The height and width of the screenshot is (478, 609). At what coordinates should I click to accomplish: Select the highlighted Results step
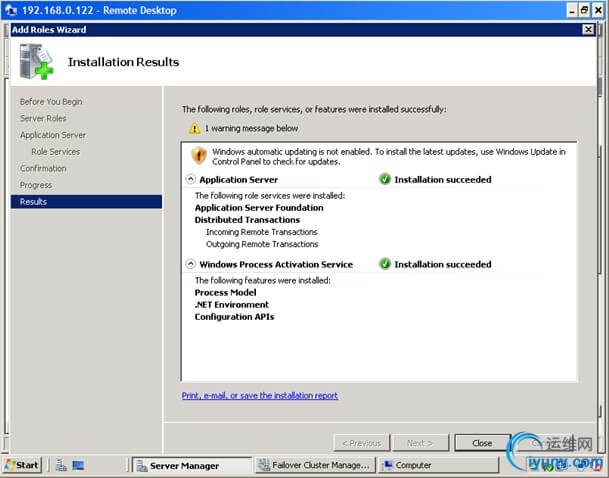(x=86, y=202)
